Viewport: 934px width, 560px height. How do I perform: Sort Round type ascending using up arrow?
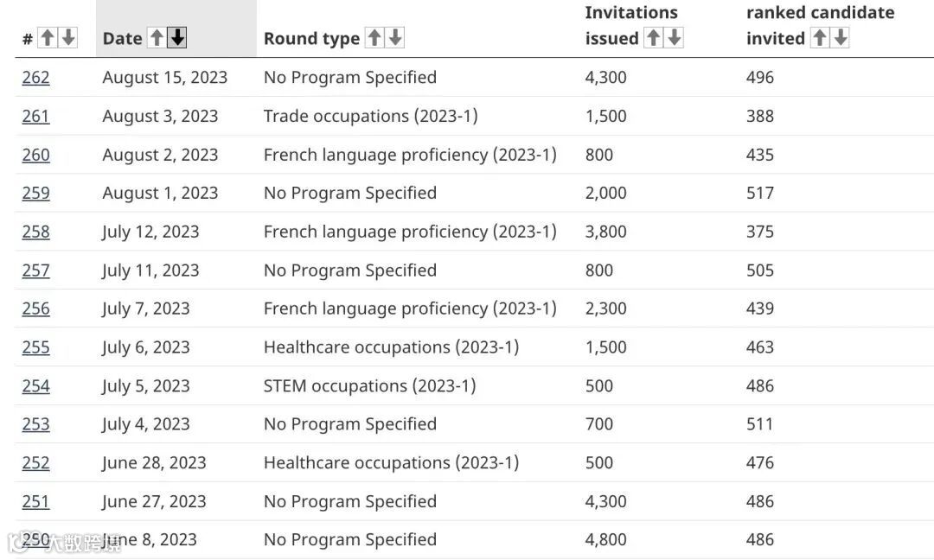coord(374,38)
